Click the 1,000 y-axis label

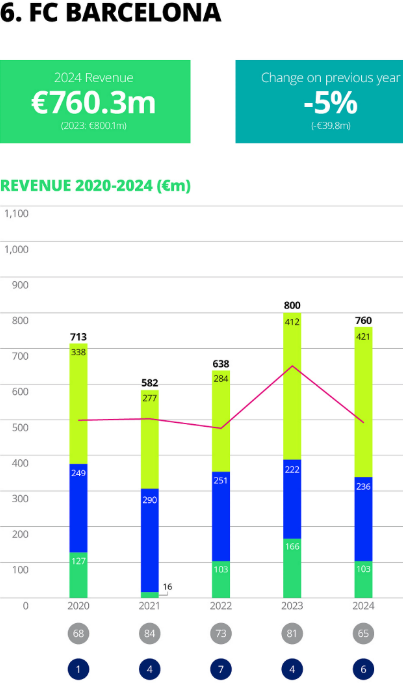17,249
